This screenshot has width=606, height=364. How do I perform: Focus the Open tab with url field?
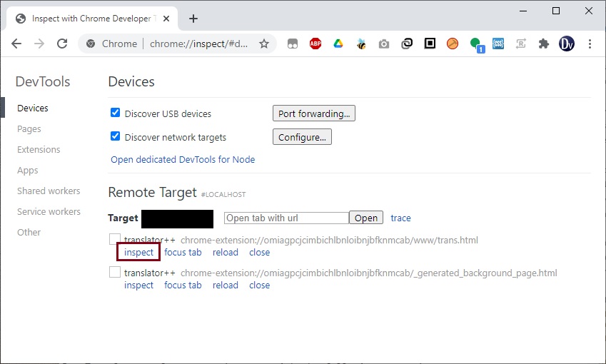click(286, 218)
